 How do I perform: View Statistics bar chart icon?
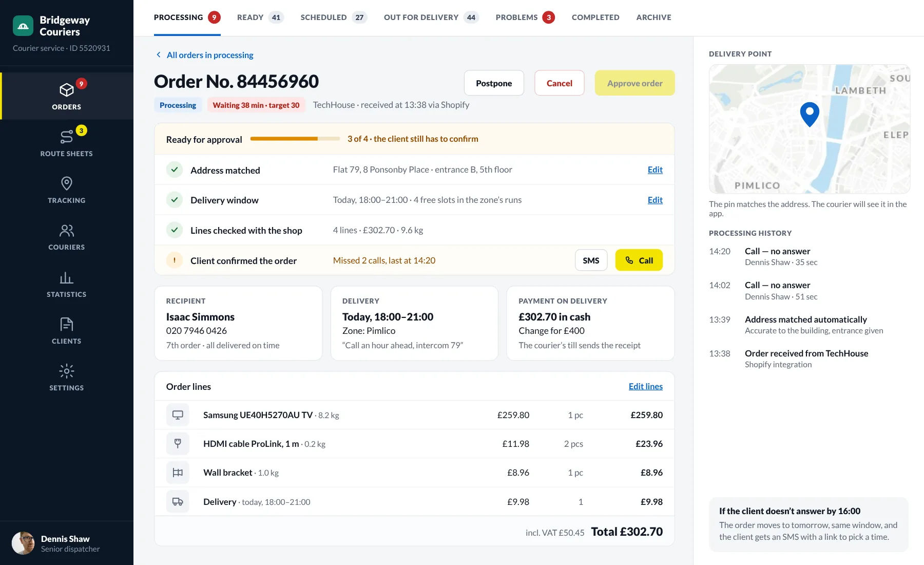click(x=67, y=277)
